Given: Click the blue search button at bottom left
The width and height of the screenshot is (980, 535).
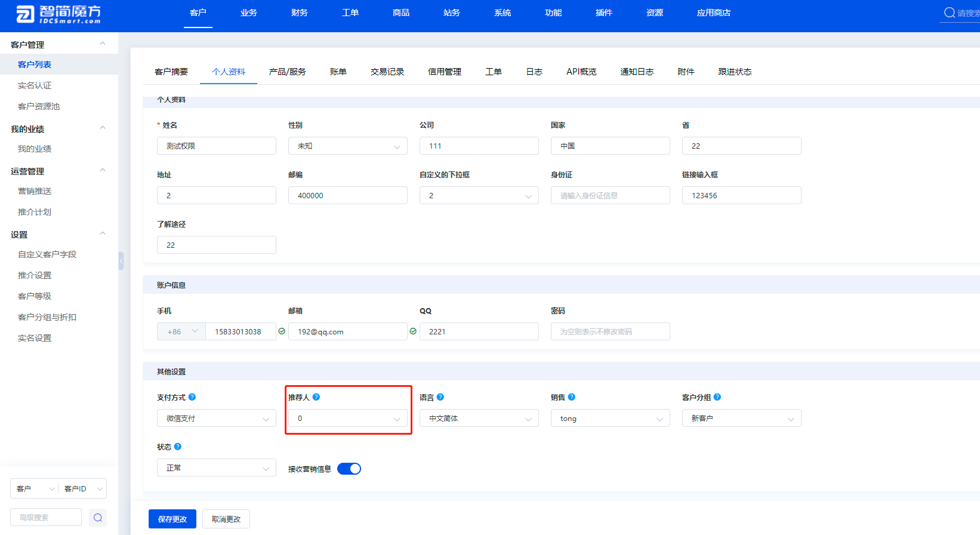Looking at the screenshot, I should 98,518.
